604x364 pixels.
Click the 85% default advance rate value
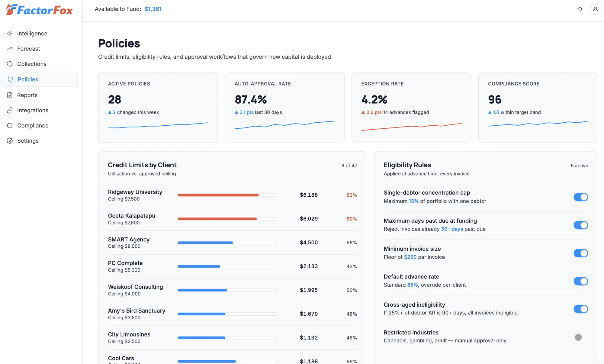(413, 285)
